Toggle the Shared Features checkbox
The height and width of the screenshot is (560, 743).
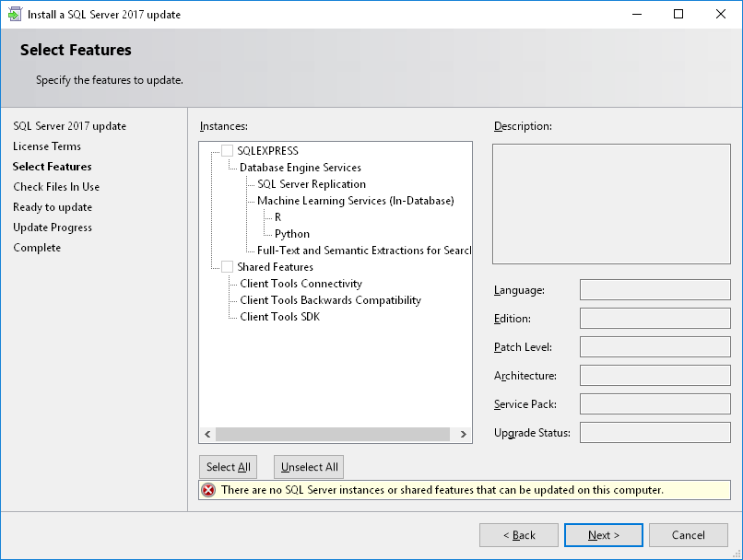coord(228,267)
